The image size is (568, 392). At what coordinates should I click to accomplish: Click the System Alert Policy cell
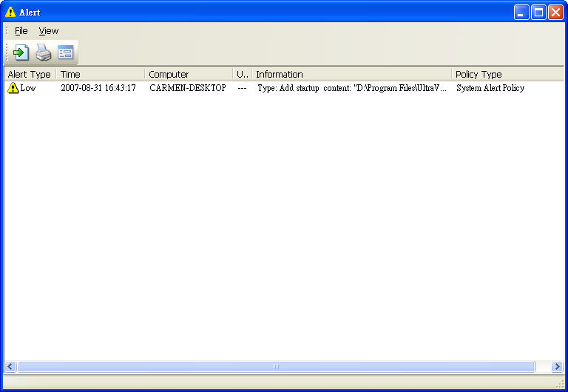point(490,88)
